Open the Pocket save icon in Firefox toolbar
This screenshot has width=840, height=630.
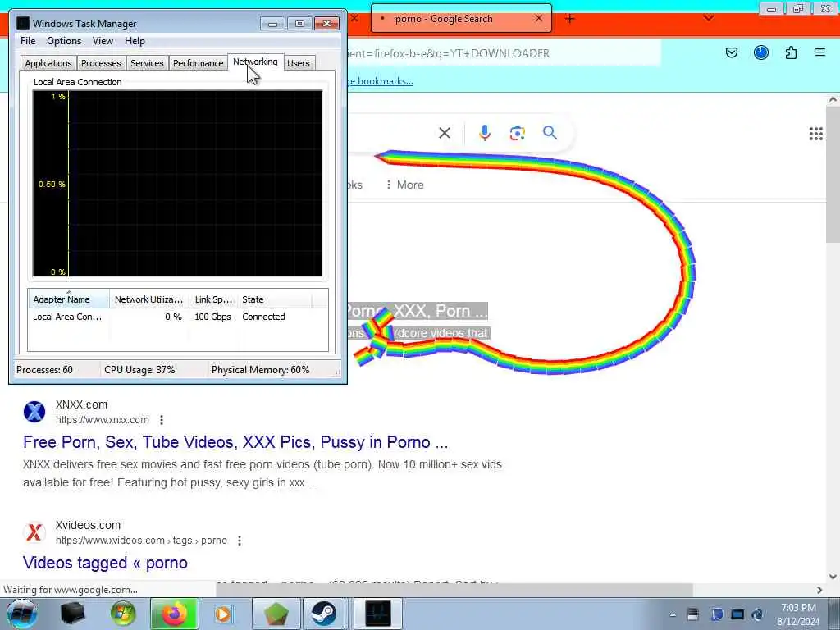pos(731,52)
